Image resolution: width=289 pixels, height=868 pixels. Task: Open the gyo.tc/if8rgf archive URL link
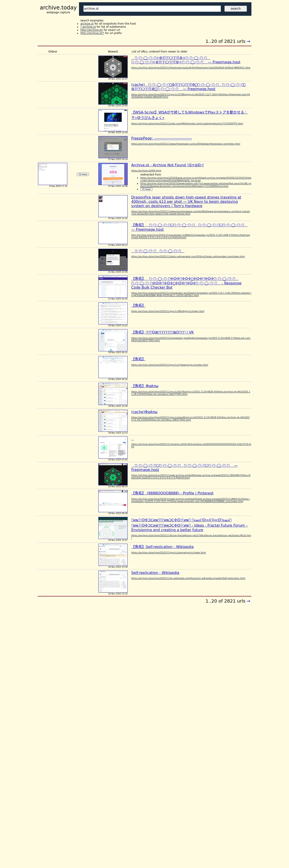[167, 311]
